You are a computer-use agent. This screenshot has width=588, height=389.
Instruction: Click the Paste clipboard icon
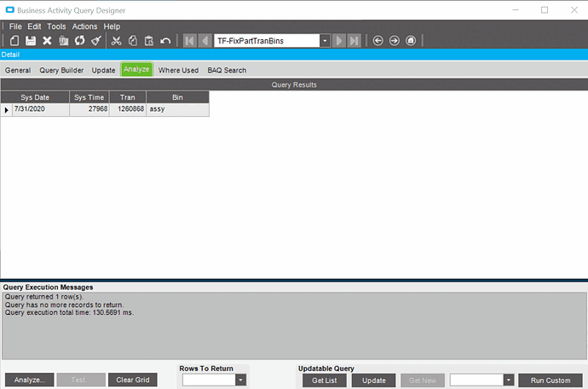pos(149,41)
